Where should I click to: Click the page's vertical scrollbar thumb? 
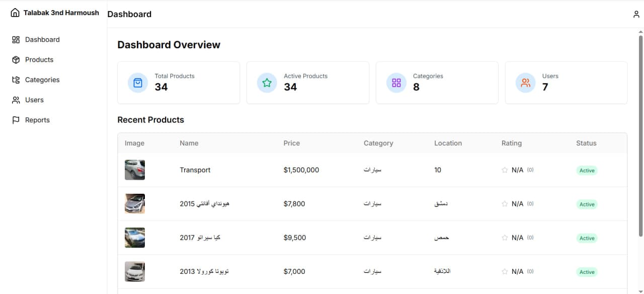click(640, 136)
